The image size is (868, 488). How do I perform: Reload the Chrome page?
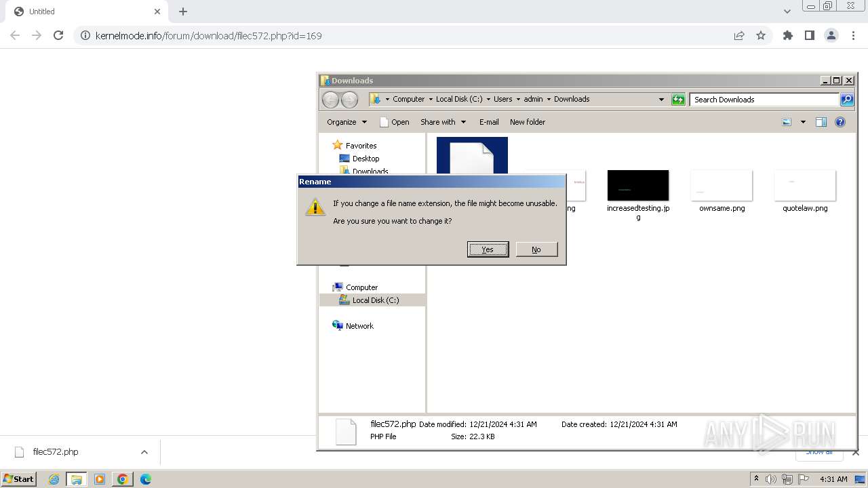click(x=58, y=35)
